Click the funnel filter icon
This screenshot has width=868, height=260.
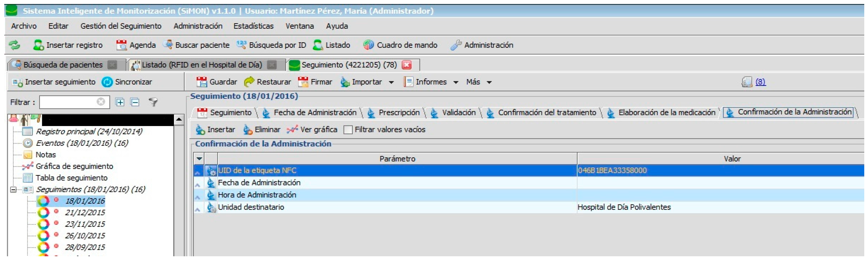(153, 102)
